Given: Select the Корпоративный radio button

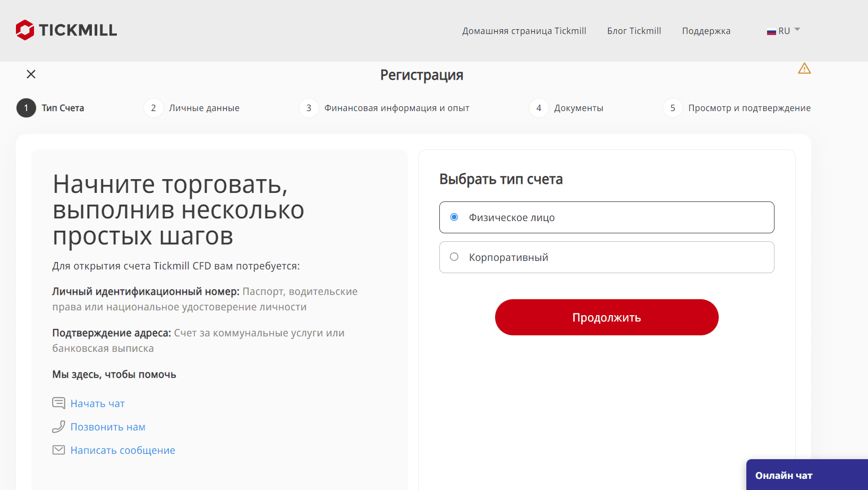Looking at the screenshot, I should point(454,257).
